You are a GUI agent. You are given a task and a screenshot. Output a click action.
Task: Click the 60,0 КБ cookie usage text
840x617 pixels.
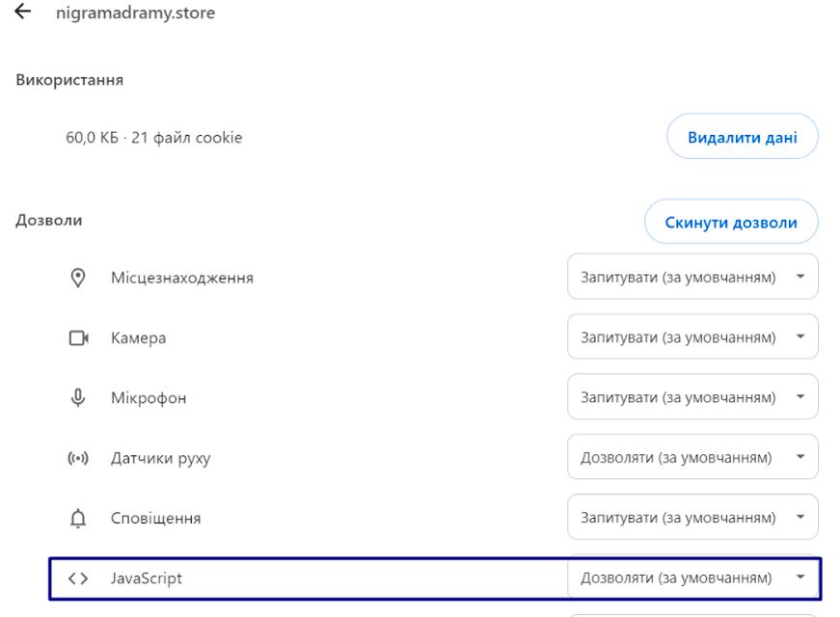pos(154,138)
